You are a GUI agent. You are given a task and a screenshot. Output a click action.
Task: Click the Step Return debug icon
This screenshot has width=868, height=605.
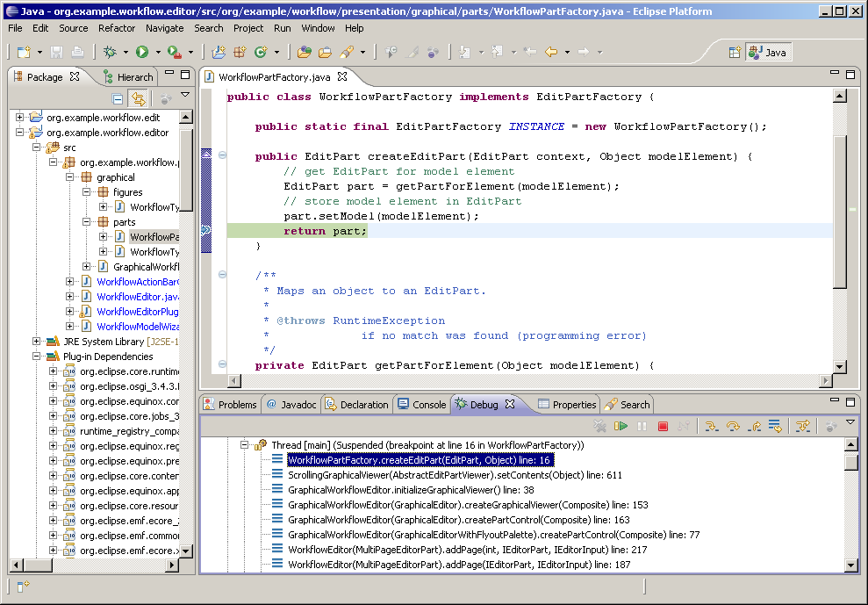point(754,426)
